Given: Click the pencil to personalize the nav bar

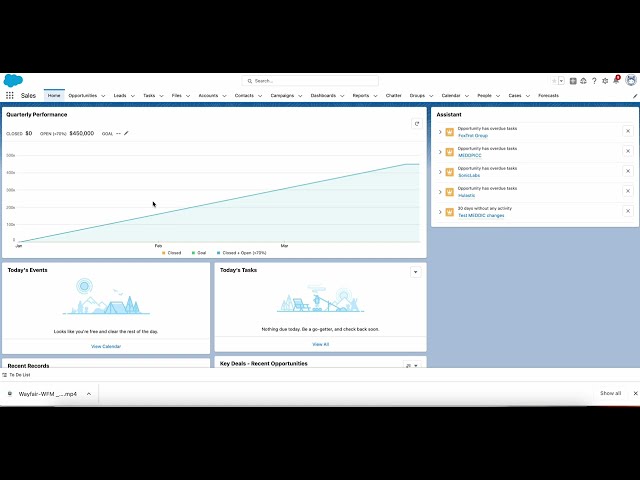Looking at the screenshot, I should tap(635, 96).
